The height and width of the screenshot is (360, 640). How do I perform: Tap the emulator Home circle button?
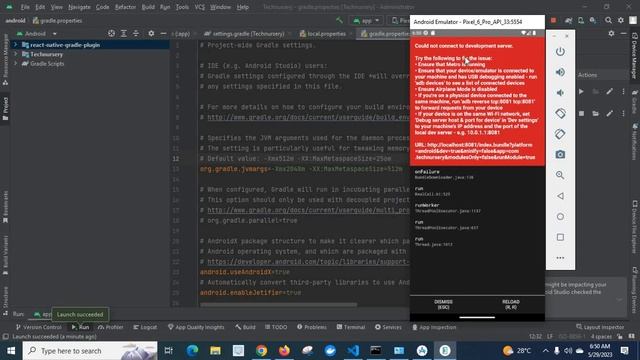(x=560, y=217)
